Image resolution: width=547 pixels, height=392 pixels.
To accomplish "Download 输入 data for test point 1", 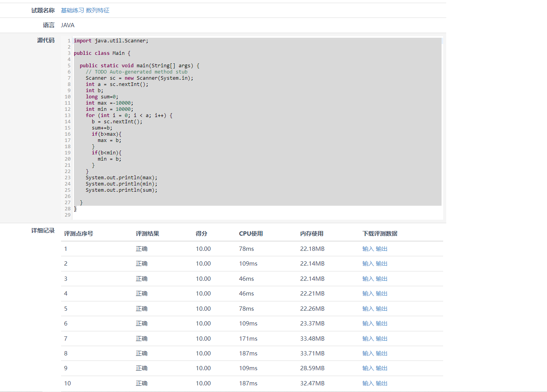I will click(x=368, y=249).
